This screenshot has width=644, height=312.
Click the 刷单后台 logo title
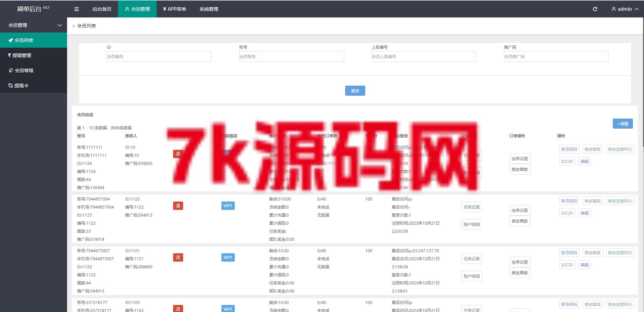[x=33, y=9]
